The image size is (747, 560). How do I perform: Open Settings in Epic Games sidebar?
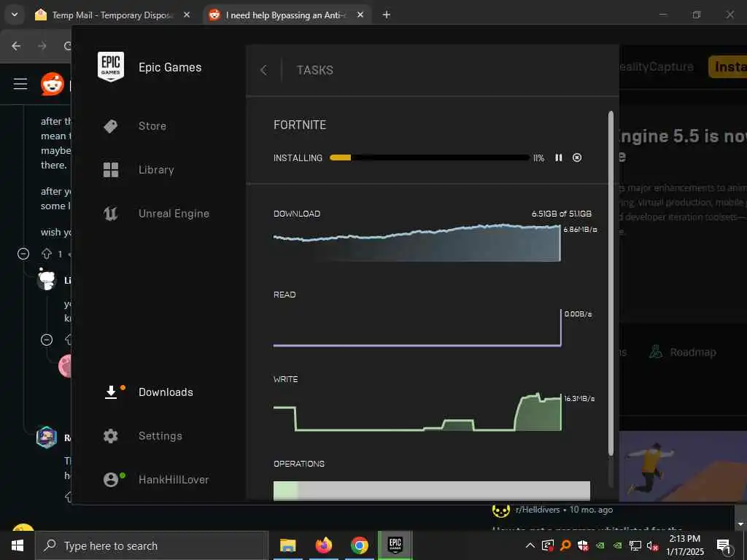coord(160,436)
